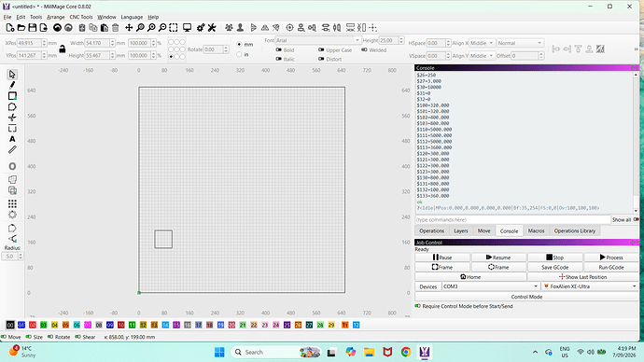Click the Save GCode button
Screen dimensions: 644x362
point(555,267)
